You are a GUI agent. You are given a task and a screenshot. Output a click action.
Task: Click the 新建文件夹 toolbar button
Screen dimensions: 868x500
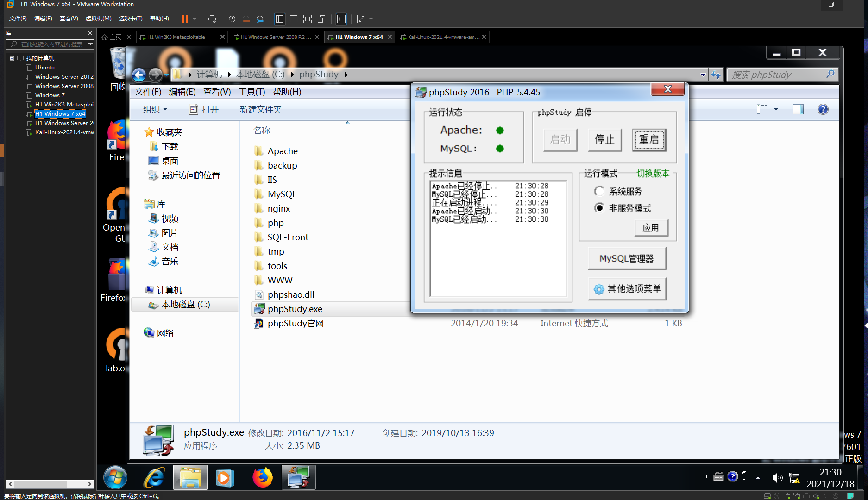pyautogui.click(x=260, y=109)
